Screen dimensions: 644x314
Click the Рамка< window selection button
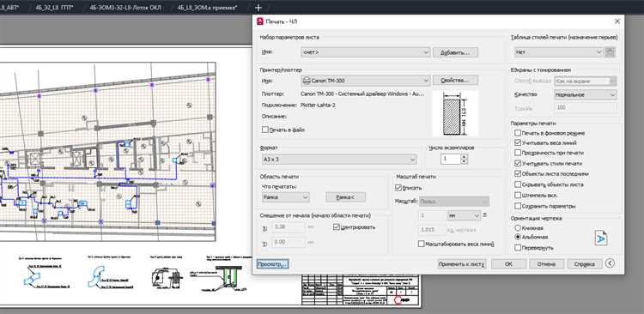click(345, 197)
